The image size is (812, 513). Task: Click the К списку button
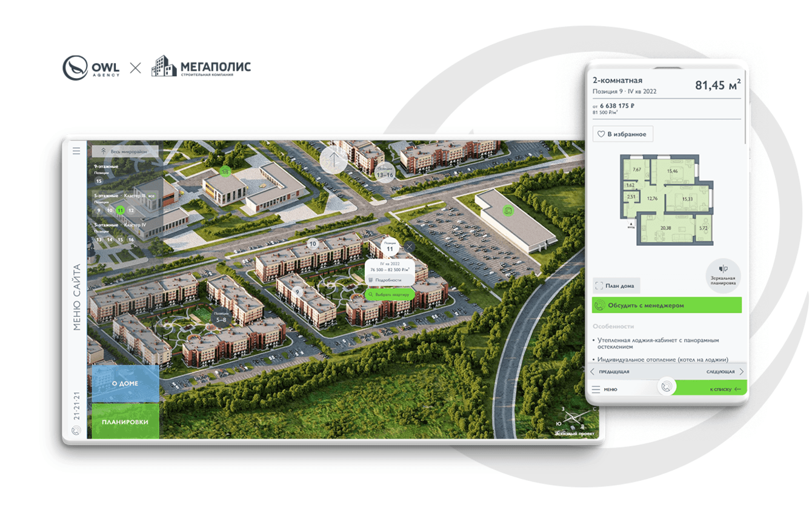[713, 388]
